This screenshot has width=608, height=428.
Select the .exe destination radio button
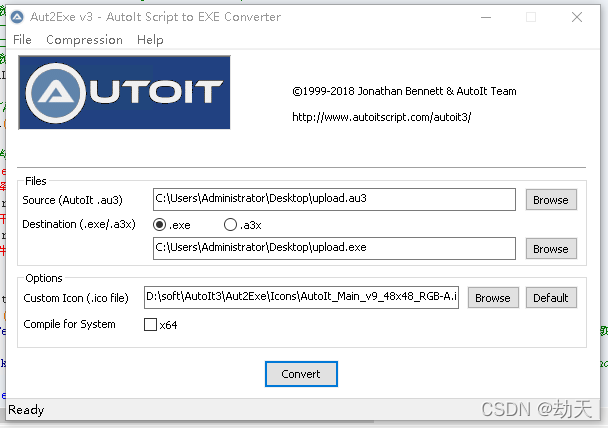click(159, 224)
